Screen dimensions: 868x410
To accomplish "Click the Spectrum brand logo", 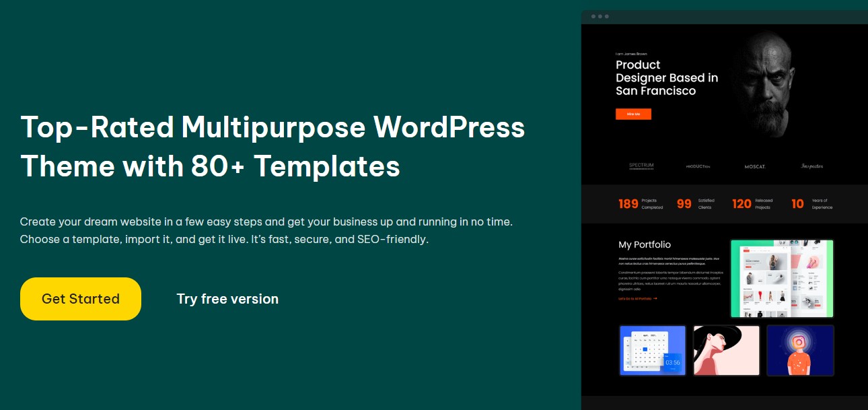I will click(x=641, y=166).
